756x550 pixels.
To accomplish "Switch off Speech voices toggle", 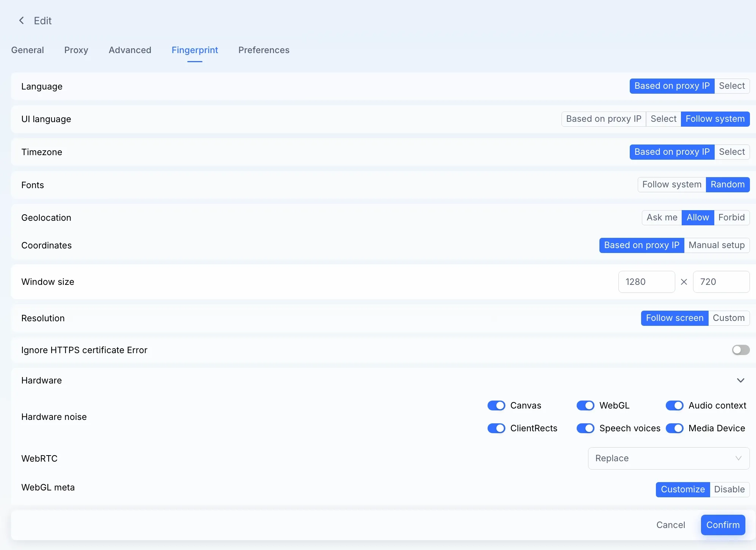I will 585,428.
